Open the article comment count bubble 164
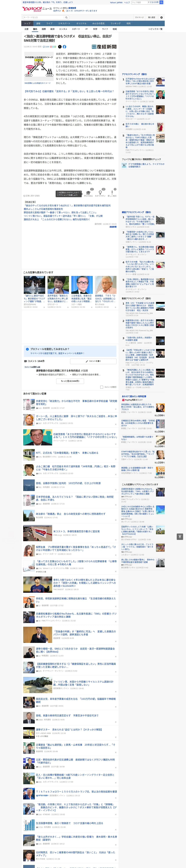This screenshot has height=868, width=186. pos(46,47)
